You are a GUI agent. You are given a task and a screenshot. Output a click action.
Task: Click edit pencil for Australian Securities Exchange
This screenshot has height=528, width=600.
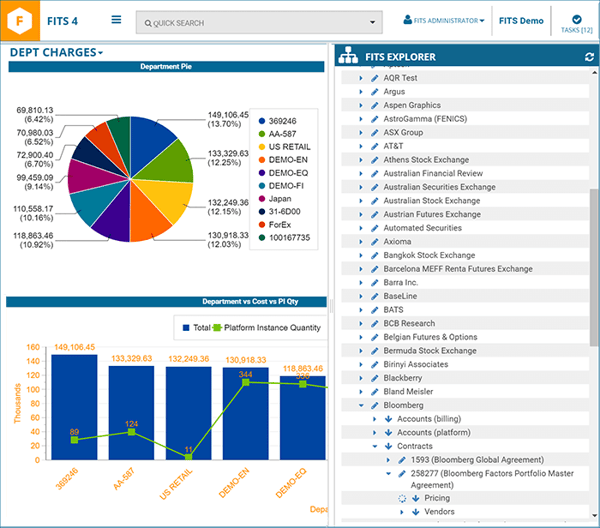pyautogui.click(x=375, y=187)
